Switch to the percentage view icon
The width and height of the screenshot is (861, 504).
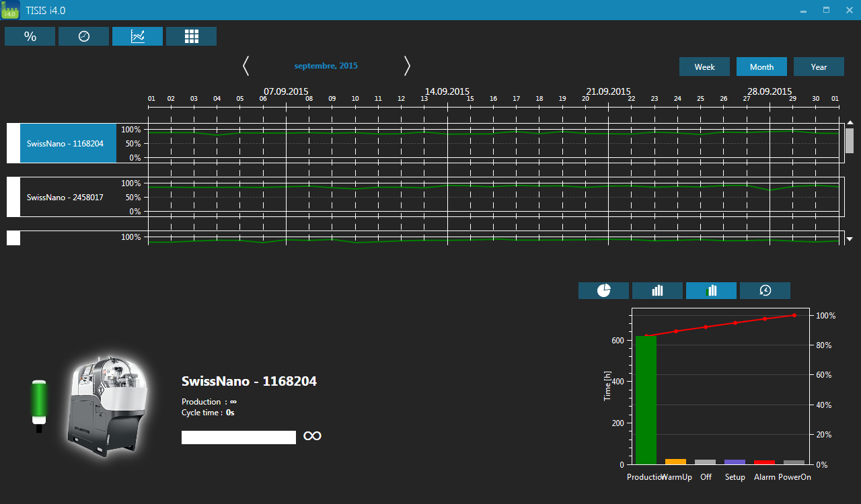click(30, 36)
